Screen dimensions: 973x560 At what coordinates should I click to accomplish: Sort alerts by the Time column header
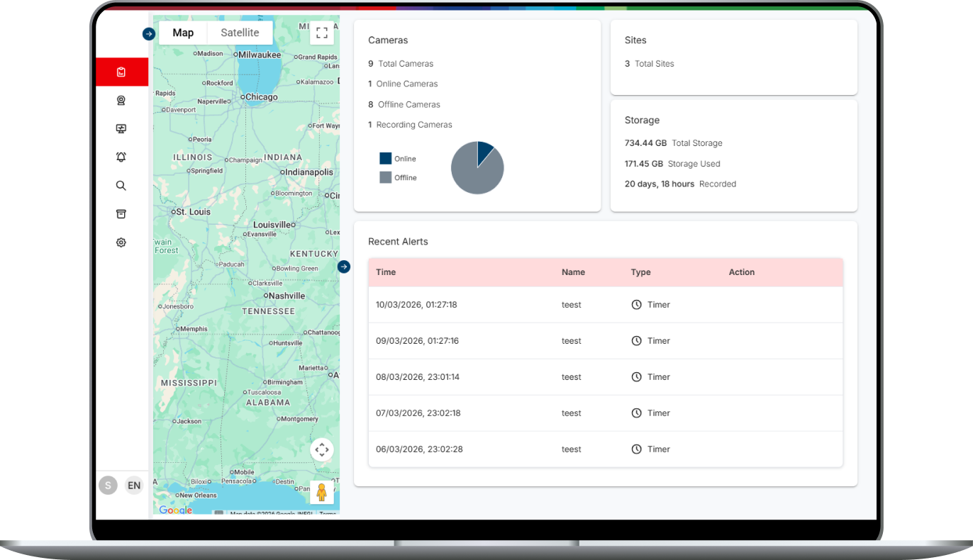(x=384, y=271)
